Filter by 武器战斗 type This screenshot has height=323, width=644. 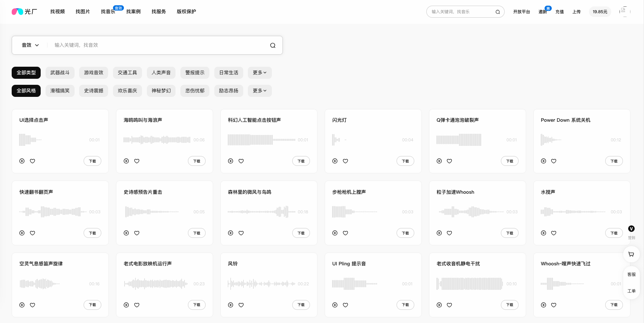coord(60,72)
